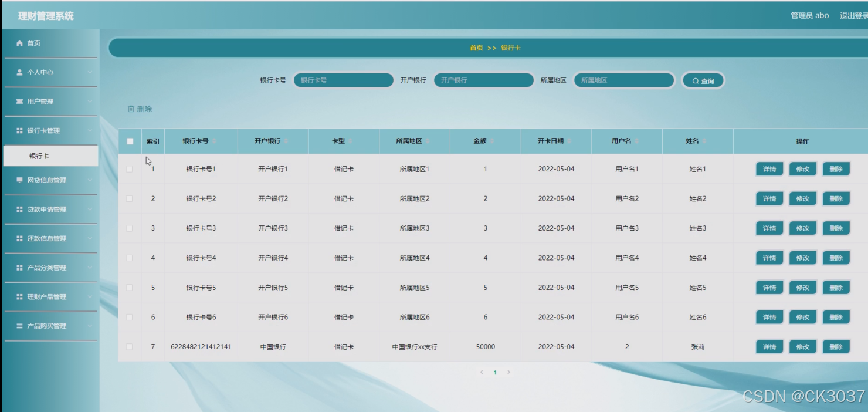Click 首页 link in breadcrumb
Screen dimensions: 868x412
pyautogui.click(x=476, y=48)
